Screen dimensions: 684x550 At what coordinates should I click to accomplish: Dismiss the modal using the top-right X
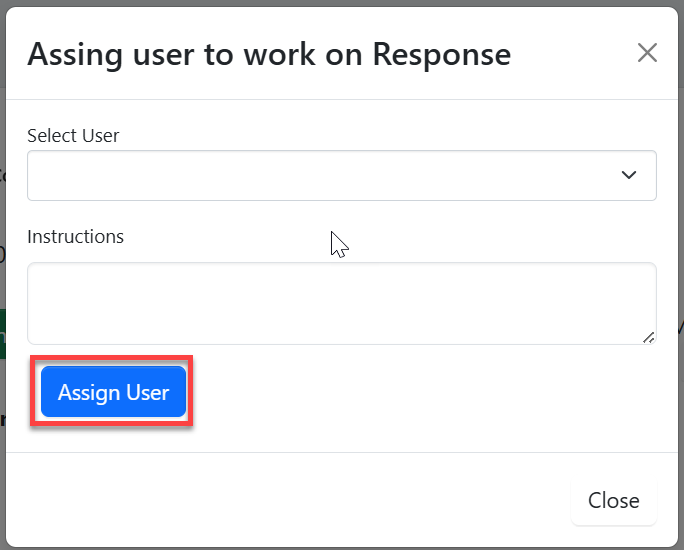tap(647, 53)
